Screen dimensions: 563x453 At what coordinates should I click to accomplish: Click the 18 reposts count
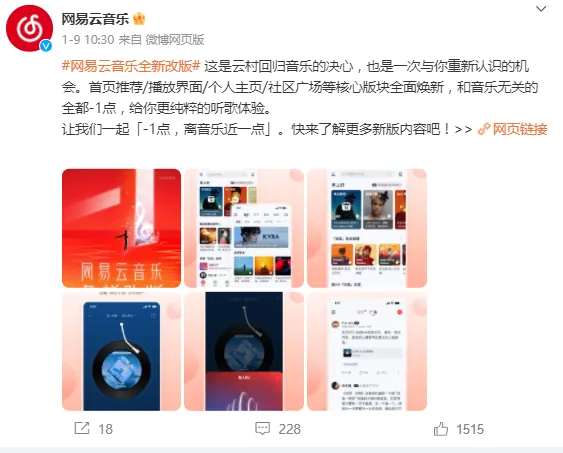(x=106, y=429)
